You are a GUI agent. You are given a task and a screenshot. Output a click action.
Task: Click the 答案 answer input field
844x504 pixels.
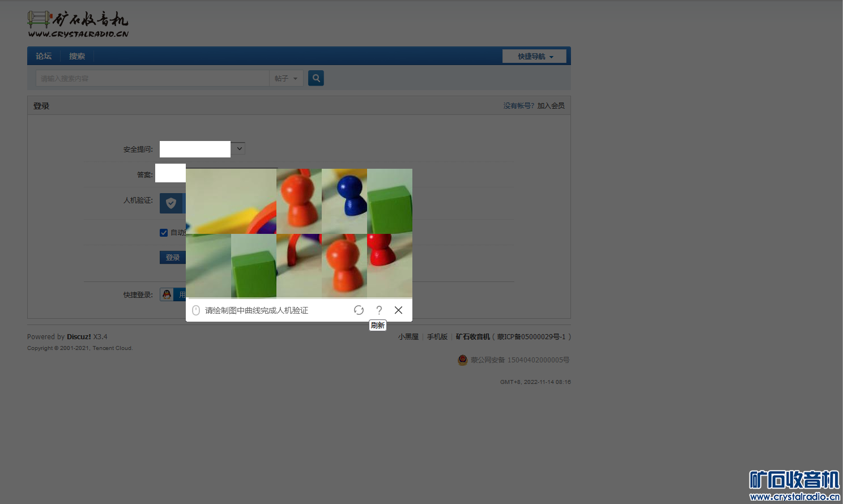point(170,173)
